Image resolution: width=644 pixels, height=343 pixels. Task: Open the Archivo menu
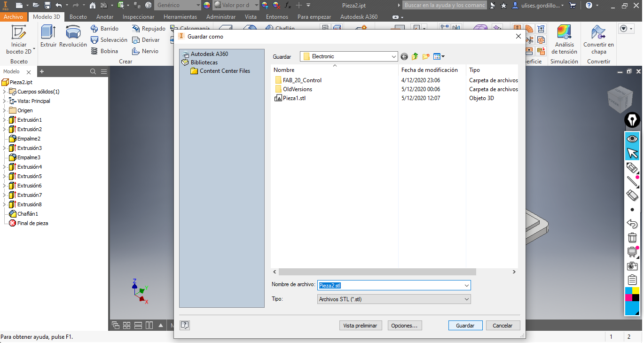(x=13, y=17)
